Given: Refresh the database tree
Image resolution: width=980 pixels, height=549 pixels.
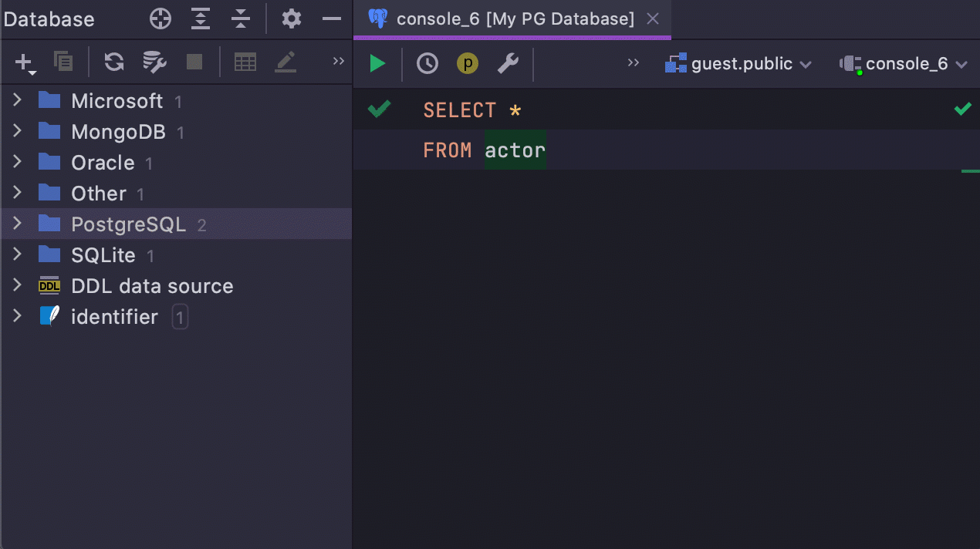Looking at the screenshot, I should [114, 62].
